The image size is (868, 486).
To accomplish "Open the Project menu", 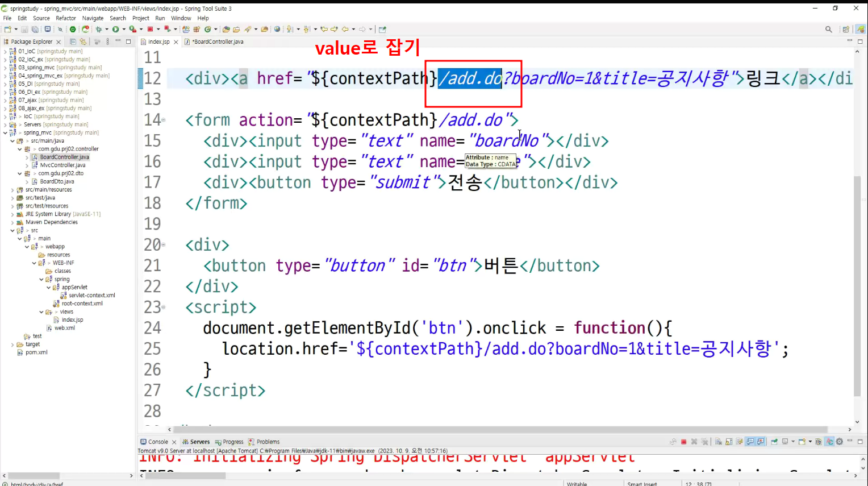I will click(x=141, y=18).
